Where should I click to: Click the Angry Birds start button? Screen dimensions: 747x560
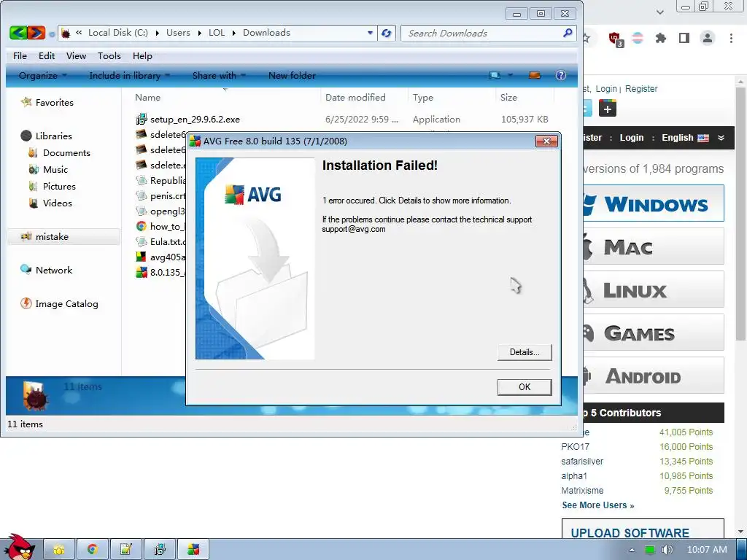[18, 547]
